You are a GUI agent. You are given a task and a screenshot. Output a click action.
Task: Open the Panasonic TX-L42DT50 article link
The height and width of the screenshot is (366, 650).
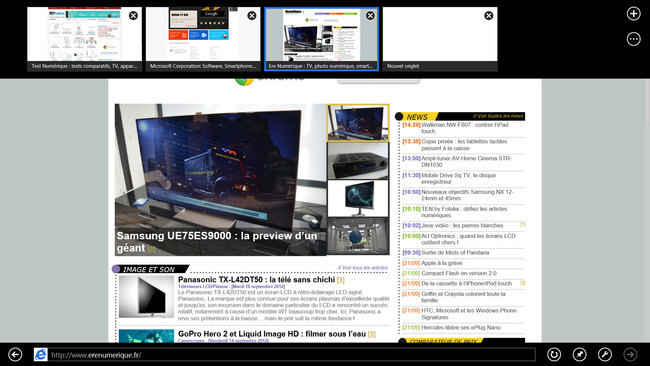tap(256, 280)
